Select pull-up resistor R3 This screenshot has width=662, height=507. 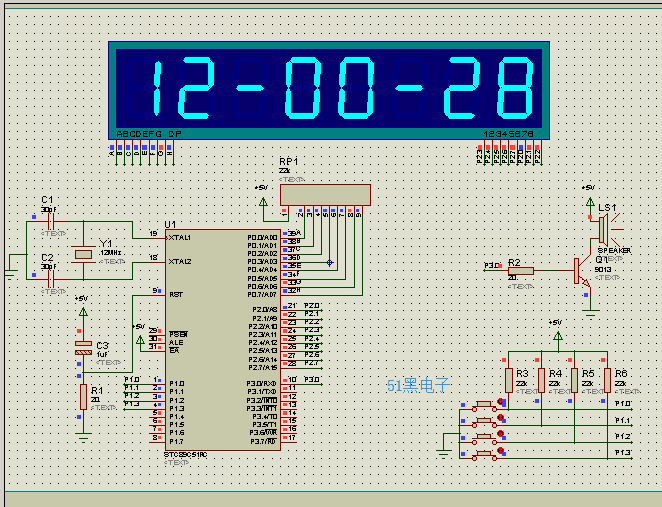tap(509, 380)
